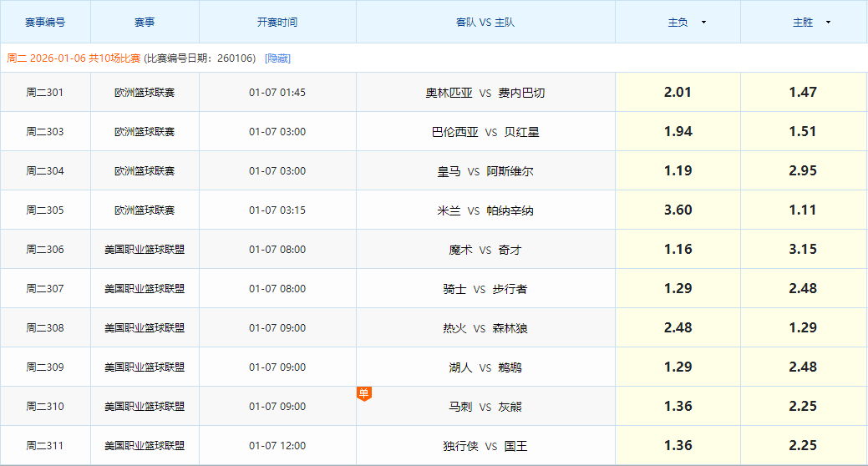Click start time 01-07 12:00
Viewport: 868px width, 466px height.
click(x=277, y=446)
